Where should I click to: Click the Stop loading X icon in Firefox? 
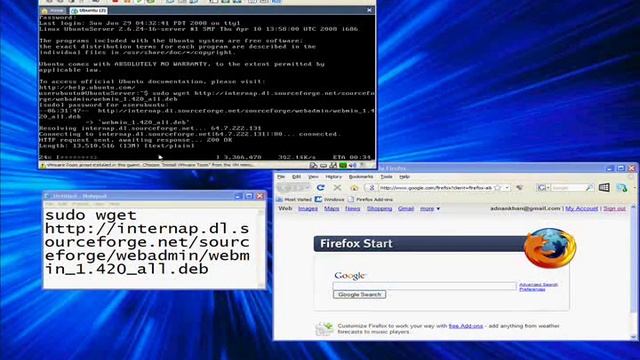(337, 187)
